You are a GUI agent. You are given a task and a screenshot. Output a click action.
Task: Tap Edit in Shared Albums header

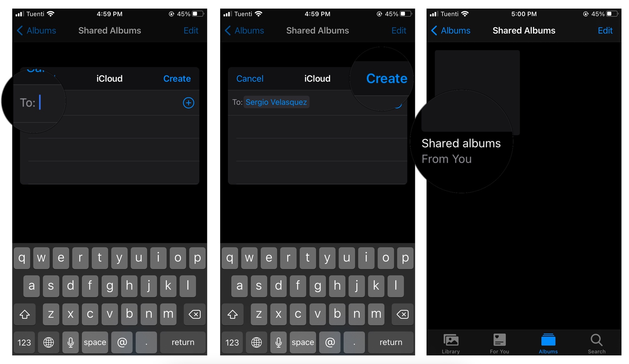614,30
